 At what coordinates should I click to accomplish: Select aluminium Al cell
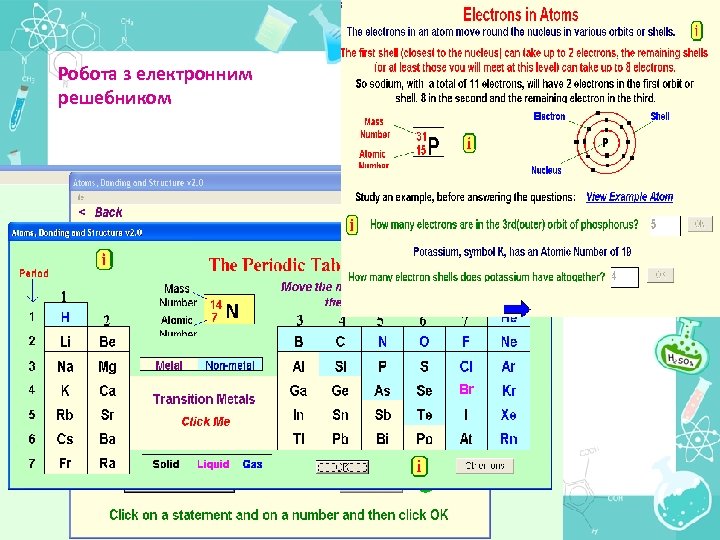click(298, 366)
